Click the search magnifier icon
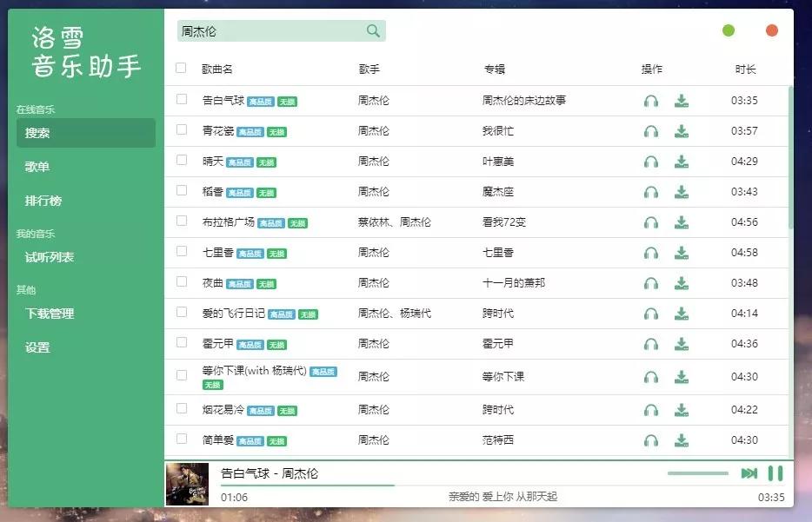The width and height of the screenshot is (812, 522). click(373, 30)
